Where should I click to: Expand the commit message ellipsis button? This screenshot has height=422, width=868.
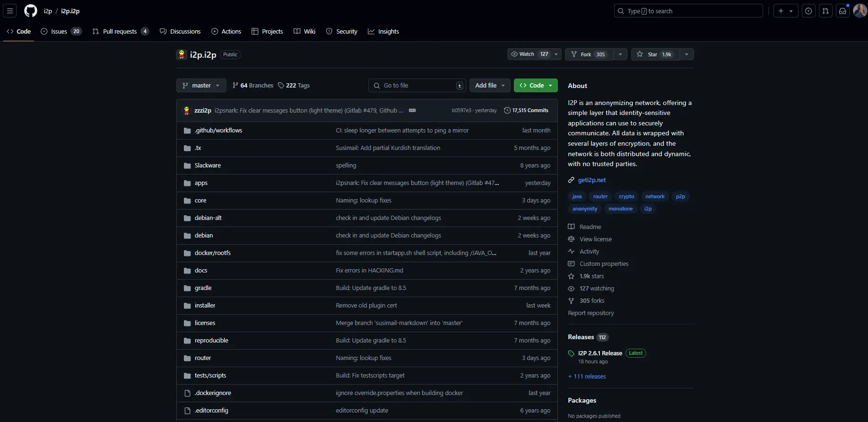[x=412, y=111]
